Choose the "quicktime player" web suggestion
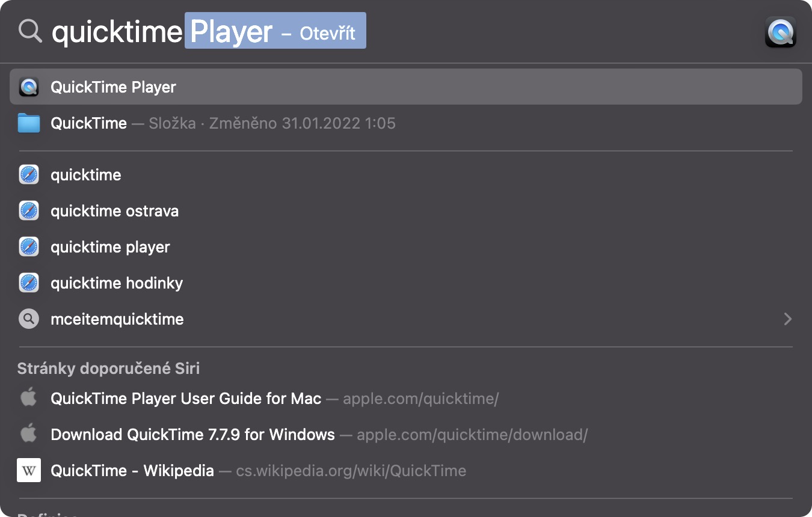Viewport: 812px width, 517px height. [110, 247]
